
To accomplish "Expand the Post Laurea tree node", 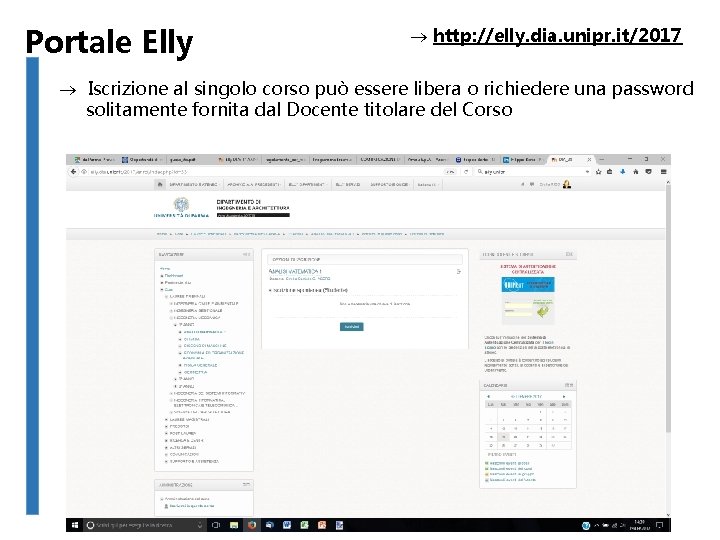I will point(167,433).
